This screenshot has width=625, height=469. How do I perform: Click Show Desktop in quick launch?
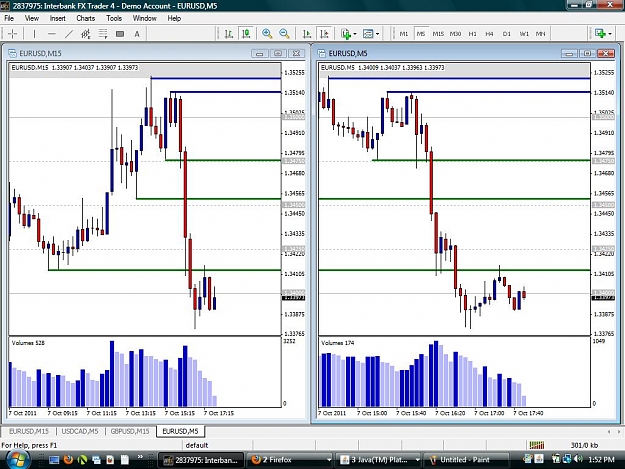pos(54,460)
